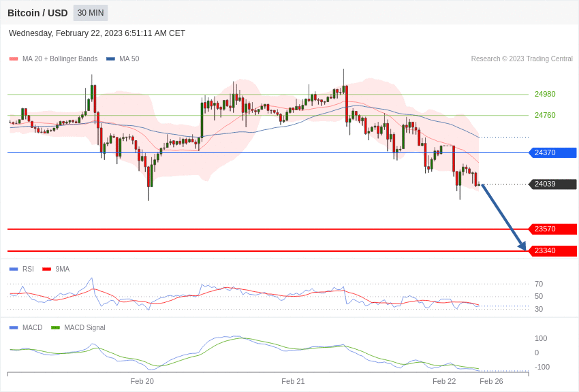This screenshot has width=579, height=392.
Task: Click the 30 MIN timeframe badge
Action: 91,13
